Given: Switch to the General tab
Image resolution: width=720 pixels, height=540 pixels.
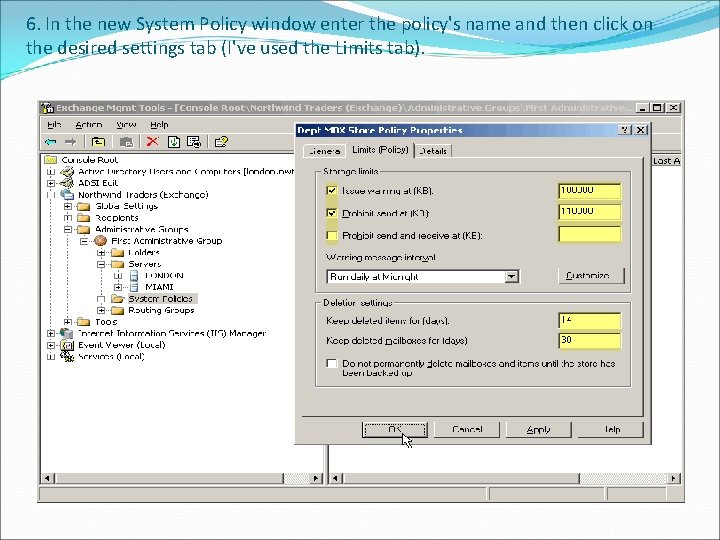Looking at the screenshot, I should point(324,151).
